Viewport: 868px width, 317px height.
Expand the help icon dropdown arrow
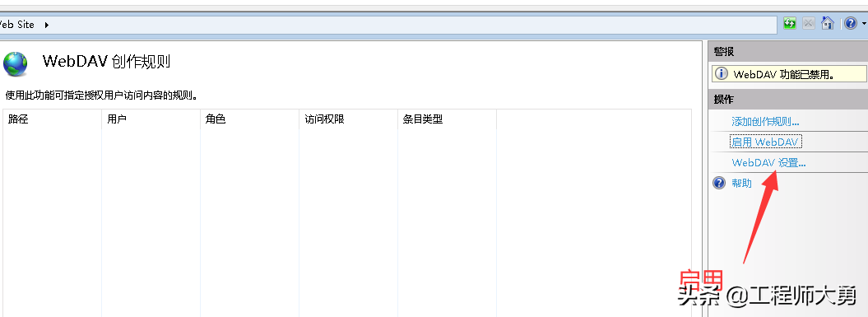(864, 23)
